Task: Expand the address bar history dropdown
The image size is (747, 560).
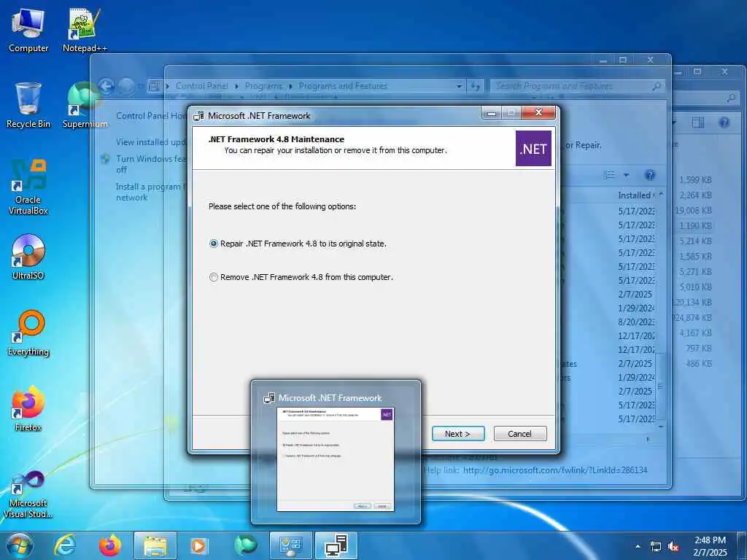Action: (459, 86)
